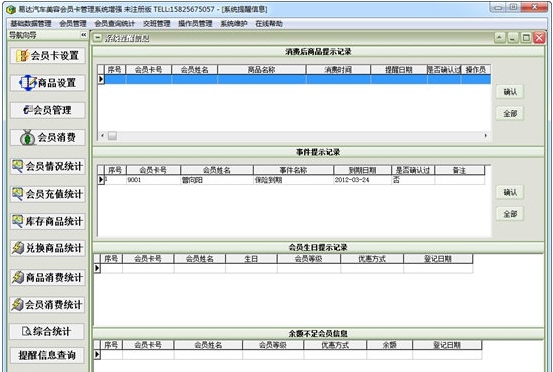
Task: Open the 基础数据管理 menu
Action: click(31, 24)
